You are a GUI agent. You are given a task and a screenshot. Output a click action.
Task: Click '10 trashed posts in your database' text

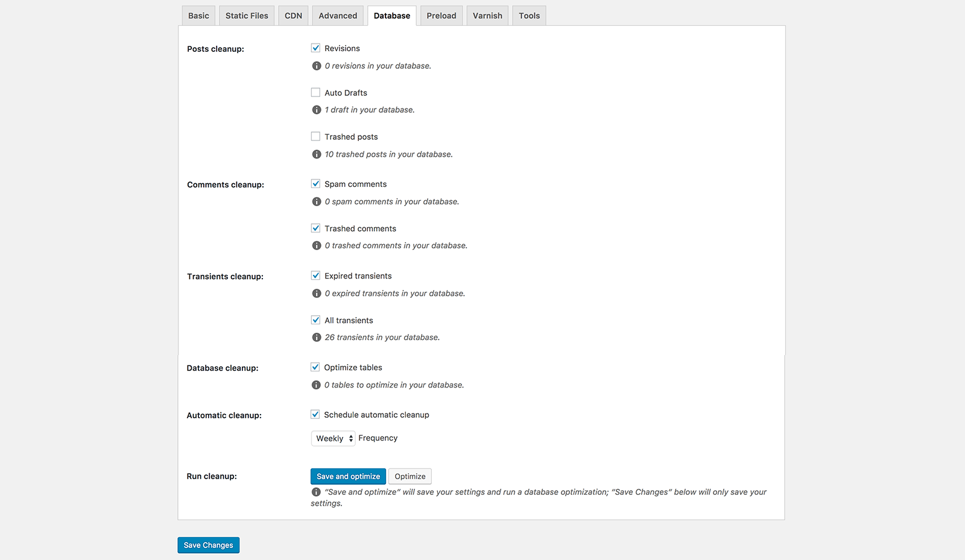pyautogui.click(x=388, y=154)
